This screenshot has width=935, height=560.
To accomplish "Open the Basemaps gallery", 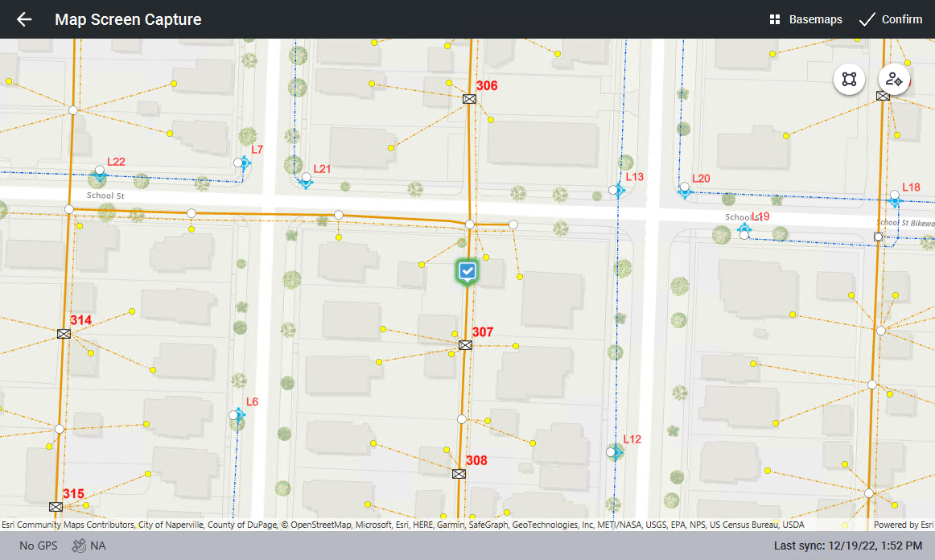I will (805, 19).
